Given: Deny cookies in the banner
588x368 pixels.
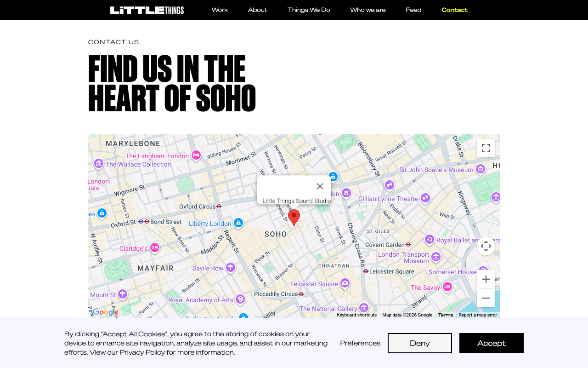Looking at the screenshot, I should coord(419,343).
